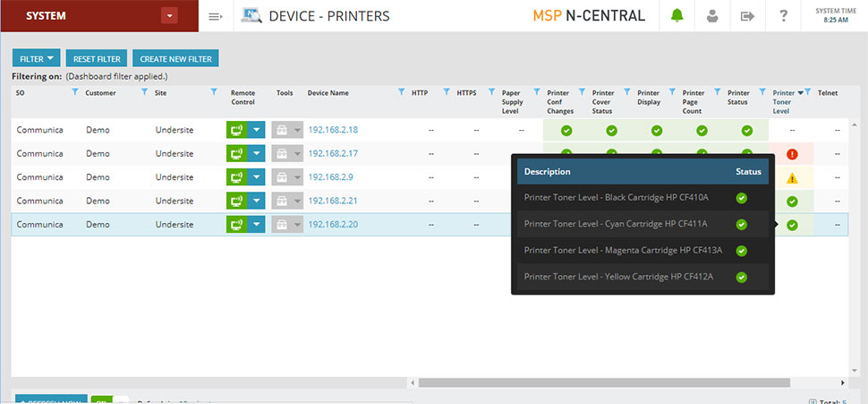Click the Printer Page Count check for 192.168.2.18
Image resolution: width=868 pixels, height=404 pixels.
click(702, 131)
